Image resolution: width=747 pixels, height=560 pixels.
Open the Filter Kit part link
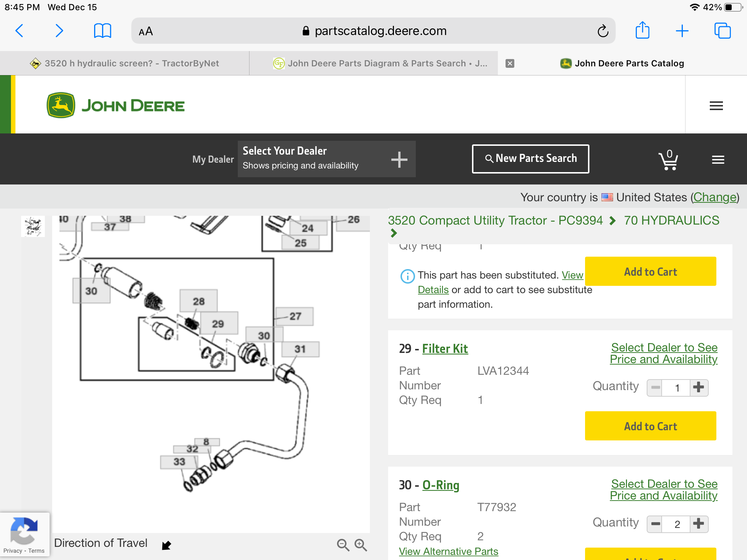point(445,349)
